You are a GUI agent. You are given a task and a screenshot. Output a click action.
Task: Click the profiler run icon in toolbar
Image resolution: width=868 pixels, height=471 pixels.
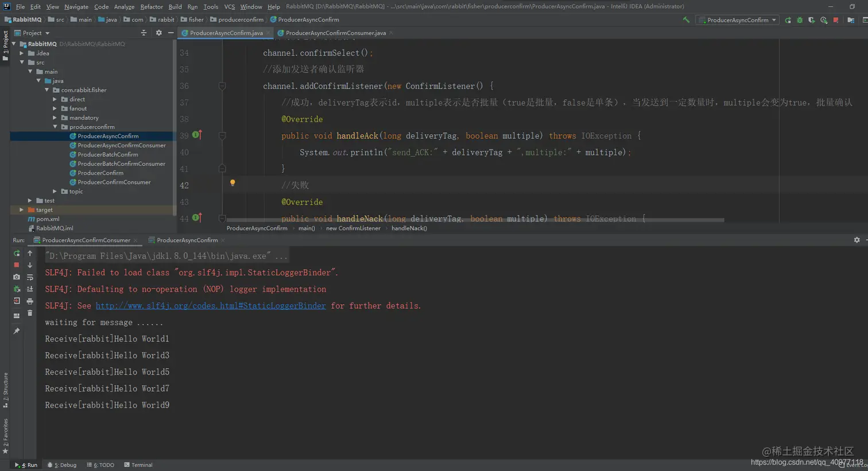[x=824, y=20]
